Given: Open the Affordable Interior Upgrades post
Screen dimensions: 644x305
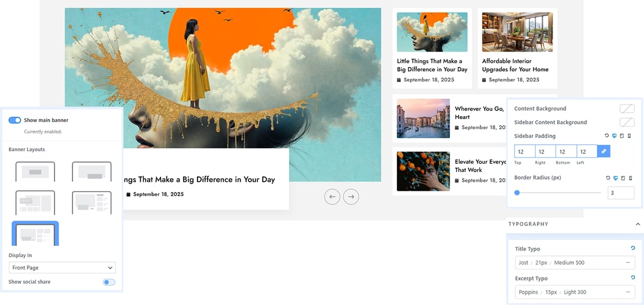Looking at the screenshot, I should pos(515,65).
